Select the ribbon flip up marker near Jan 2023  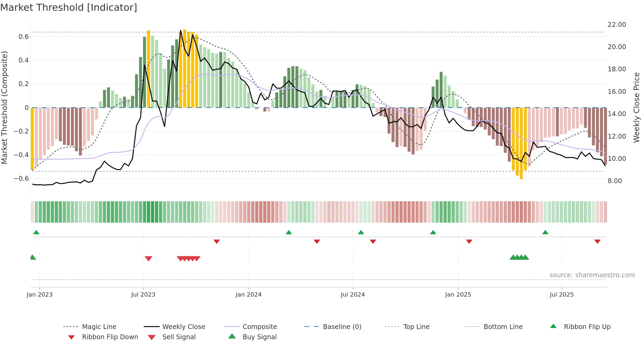point(36,232)
